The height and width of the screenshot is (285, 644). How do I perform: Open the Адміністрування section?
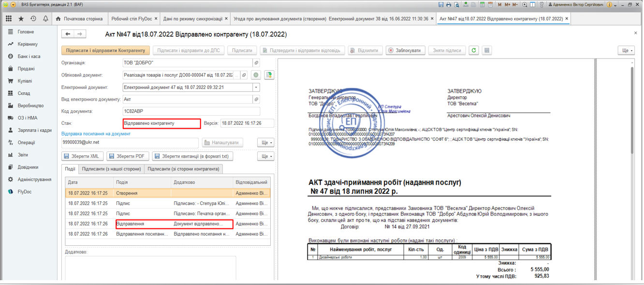34,180
